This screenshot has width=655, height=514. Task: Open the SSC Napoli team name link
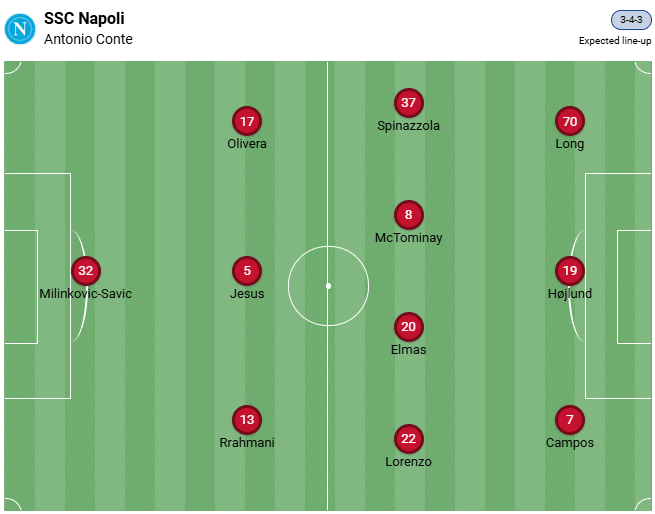point(84,19)
